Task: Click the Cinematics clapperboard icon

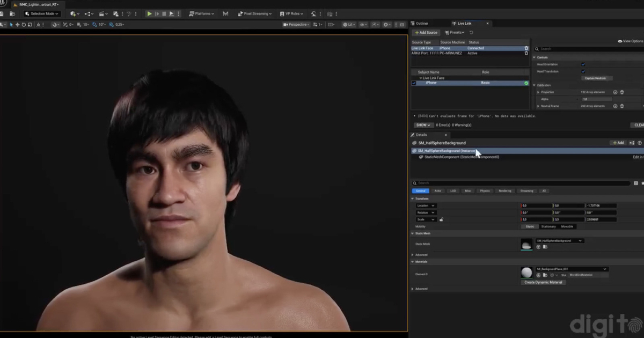Action: 102,13
